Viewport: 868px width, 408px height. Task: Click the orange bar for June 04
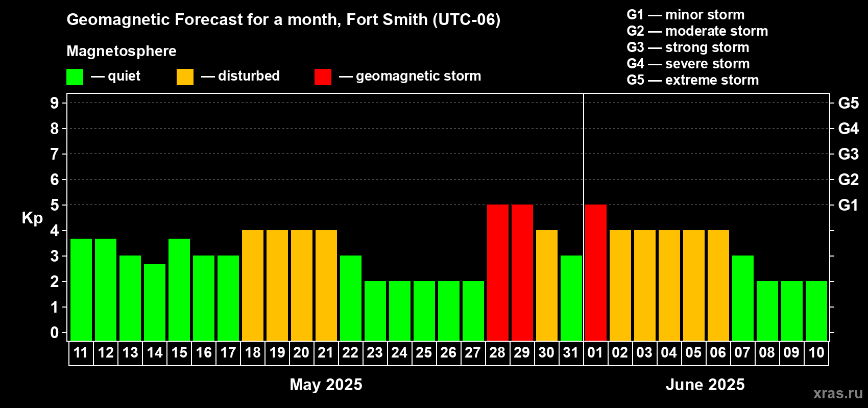669,285
